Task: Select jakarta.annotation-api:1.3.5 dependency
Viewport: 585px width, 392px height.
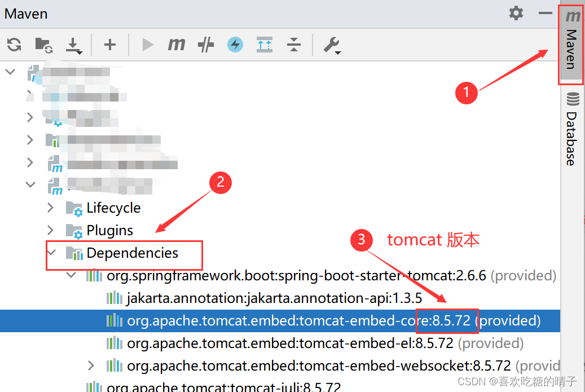Action: pos(274,298)
